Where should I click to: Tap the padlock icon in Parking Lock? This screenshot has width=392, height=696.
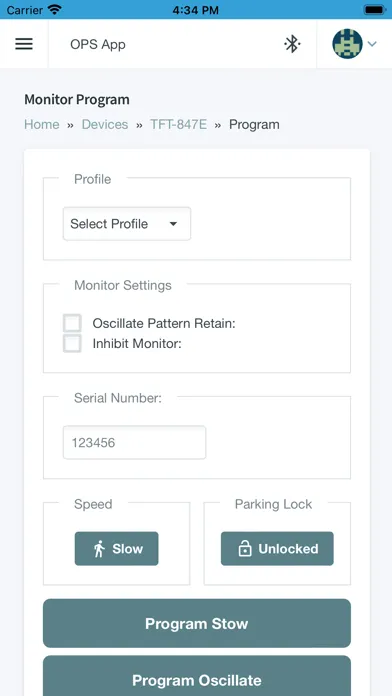tap(245, 549)
